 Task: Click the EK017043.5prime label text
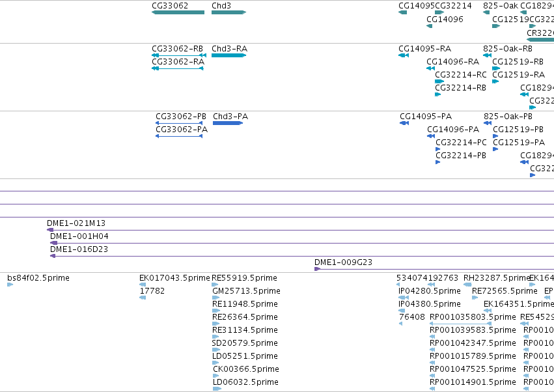(174, 278)
